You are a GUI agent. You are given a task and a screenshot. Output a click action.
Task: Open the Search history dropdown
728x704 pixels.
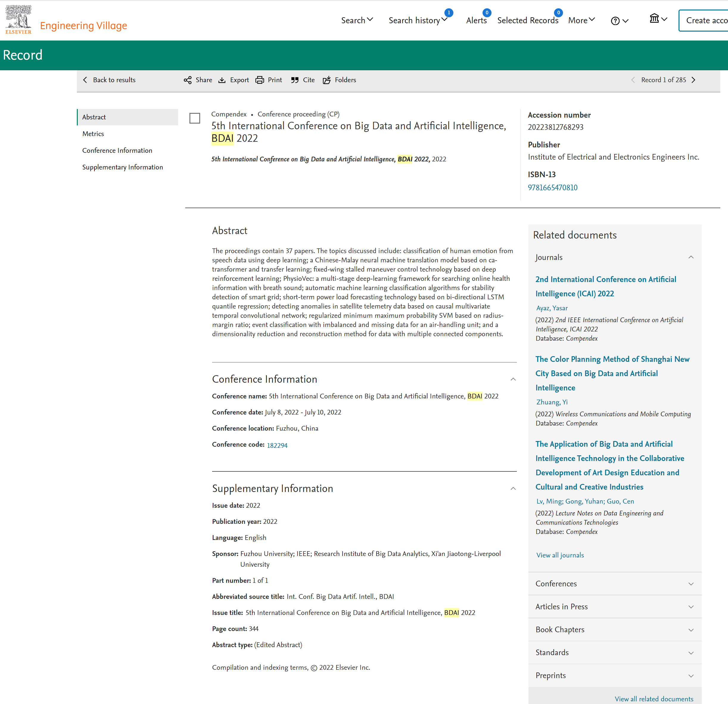418,21
